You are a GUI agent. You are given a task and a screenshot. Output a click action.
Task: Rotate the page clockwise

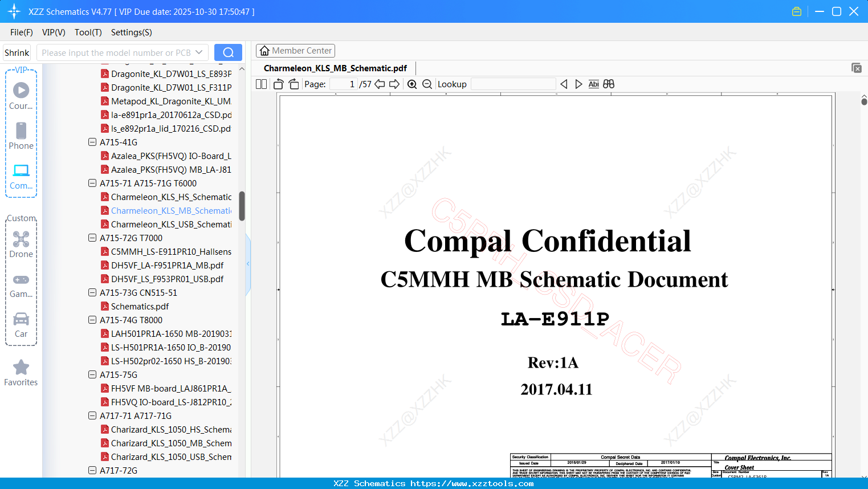pyautogui.click(x=294, y=84)
